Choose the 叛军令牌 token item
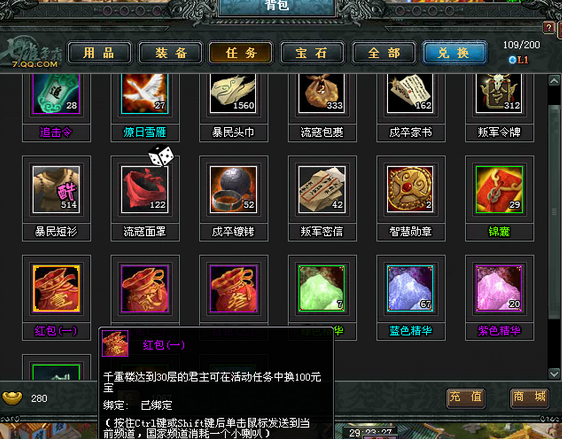Viewport: 562px width, 439px height. click(x=499, y=94)
